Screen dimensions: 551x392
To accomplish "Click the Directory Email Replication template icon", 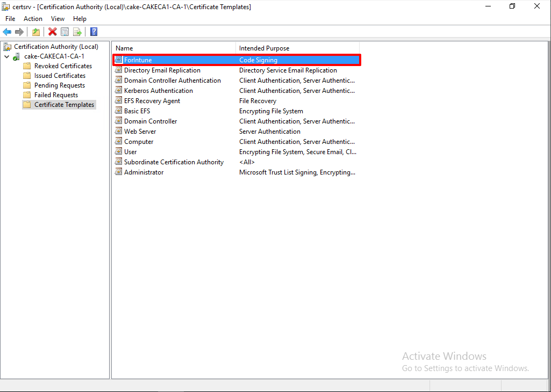I will pos(119,70).
